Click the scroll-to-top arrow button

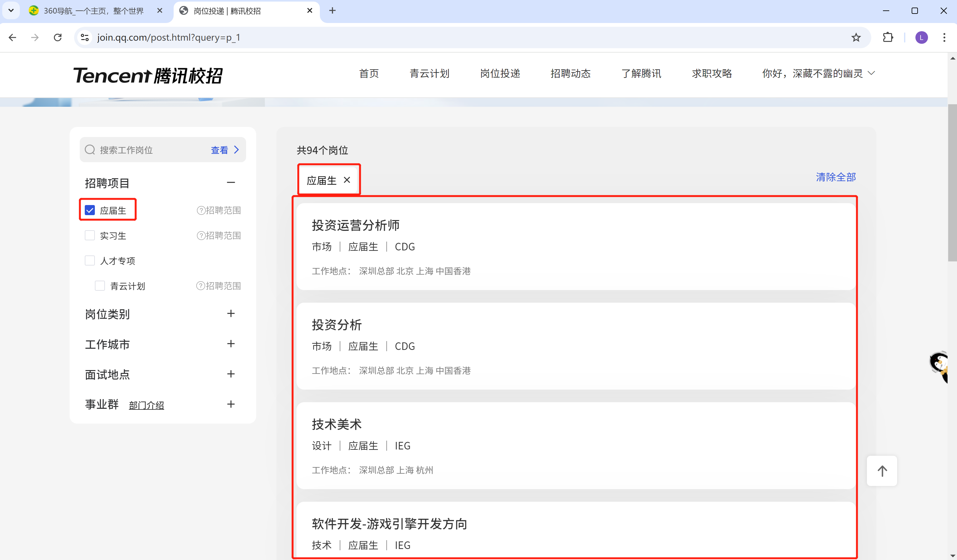pos(882,471)
